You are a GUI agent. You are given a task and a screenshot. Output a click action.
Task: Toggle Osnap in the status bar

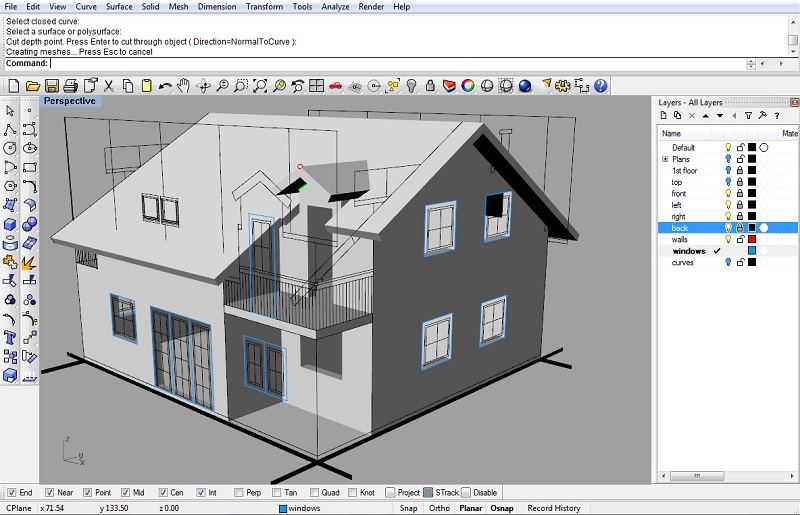coord(502,508)
